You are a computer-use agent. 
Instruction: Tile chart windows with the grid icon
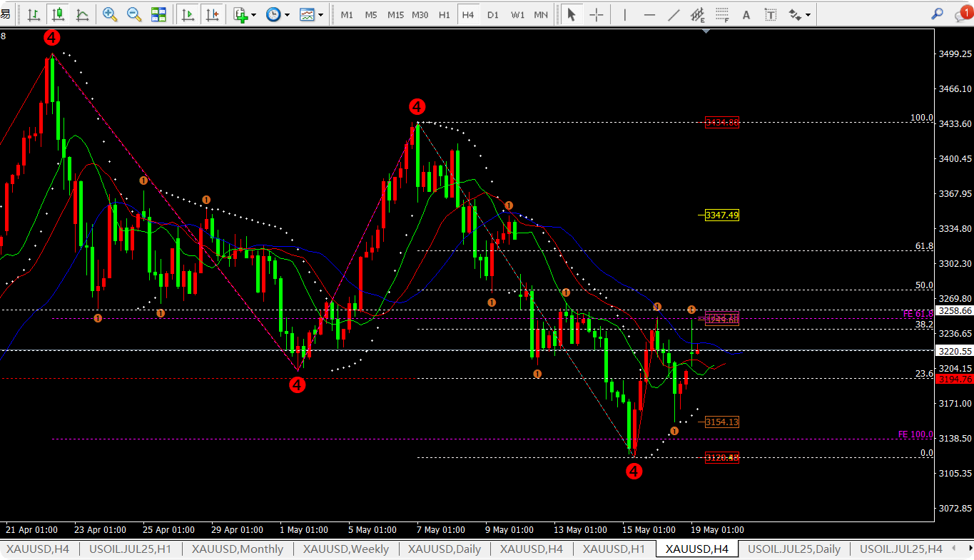158,14
